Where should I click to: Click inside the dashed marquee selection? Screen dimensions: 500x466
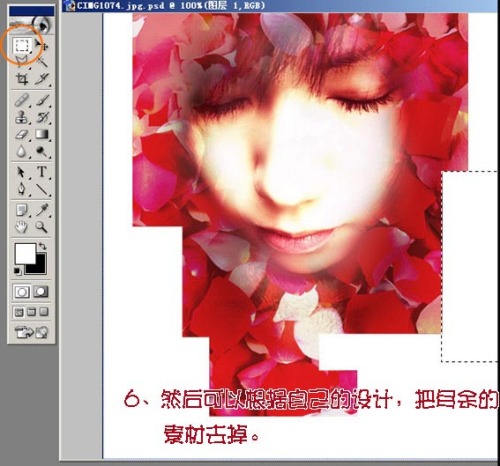tap(471, 267)
